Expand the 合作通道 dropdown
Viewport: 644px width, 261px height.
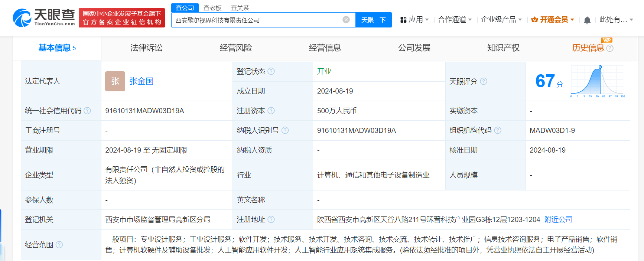tap(455, 20)
